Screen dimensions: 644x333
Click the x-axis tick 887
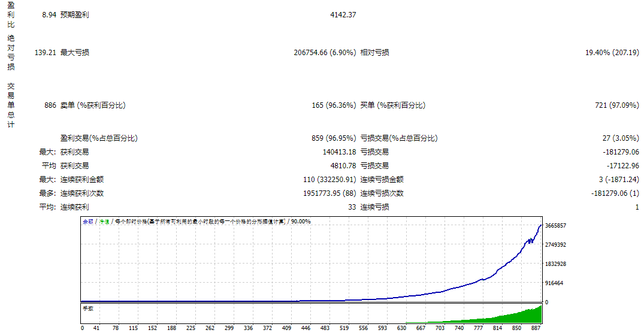[536, 328]
